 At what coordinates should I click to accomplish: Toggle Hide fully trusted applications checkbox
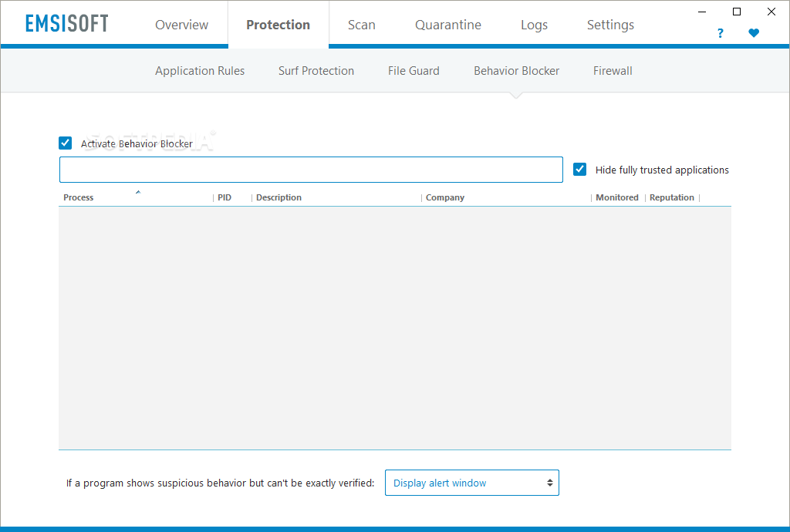tap(580, 170)
